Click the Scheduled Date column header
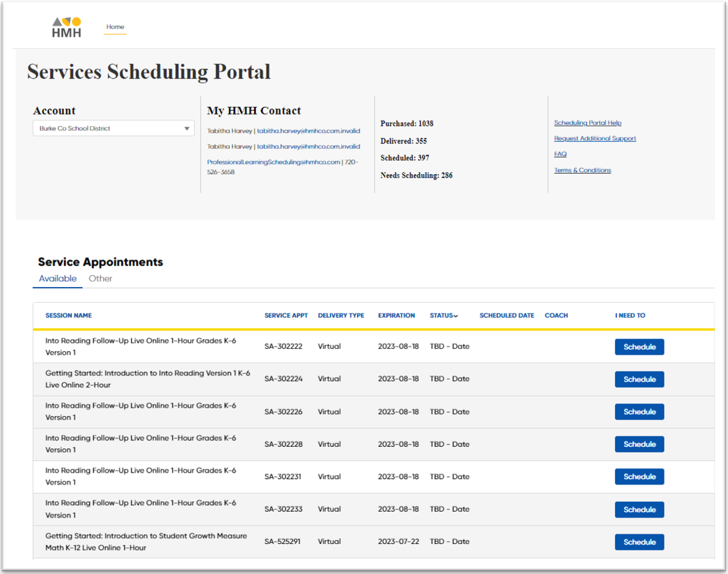This screenshot has height=574, width=728. [x=506, y=315]
